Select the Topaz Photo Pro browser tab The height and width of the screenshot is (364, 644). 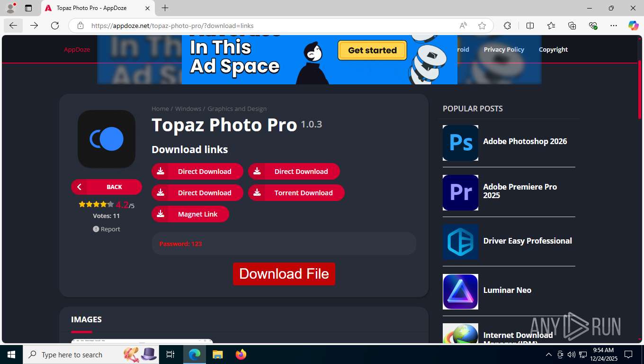click(x=98, y=8)
